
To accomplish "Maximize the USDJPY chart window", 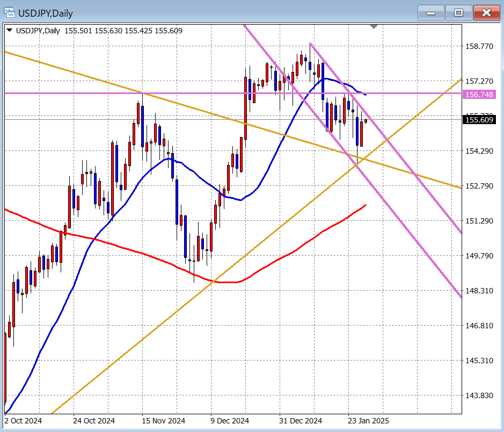I will 458,12.
